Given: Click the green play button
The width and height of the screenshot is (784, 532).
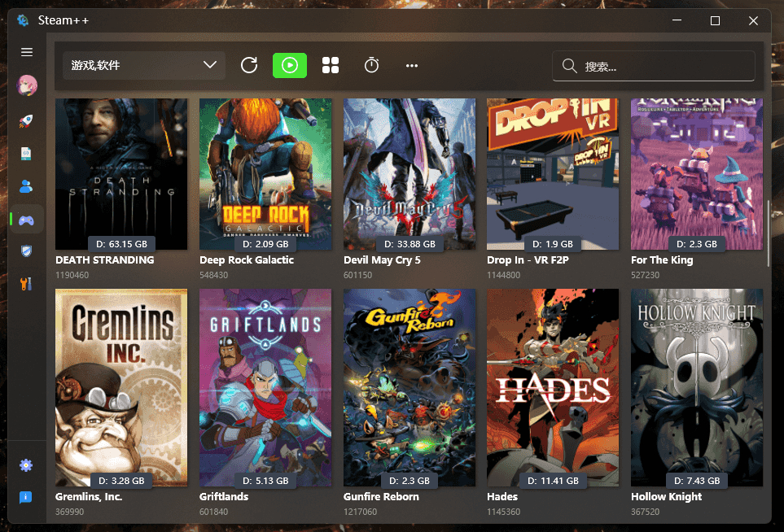Looking at the screenshot, I should pyautogui.click(x=290, y=65).
